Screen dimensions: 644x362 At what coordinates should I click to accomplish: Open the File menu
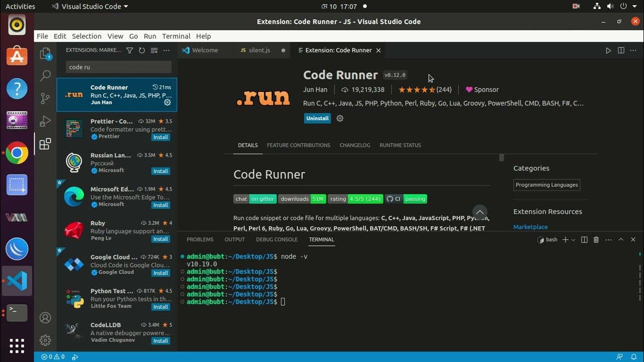click(42, 36)
